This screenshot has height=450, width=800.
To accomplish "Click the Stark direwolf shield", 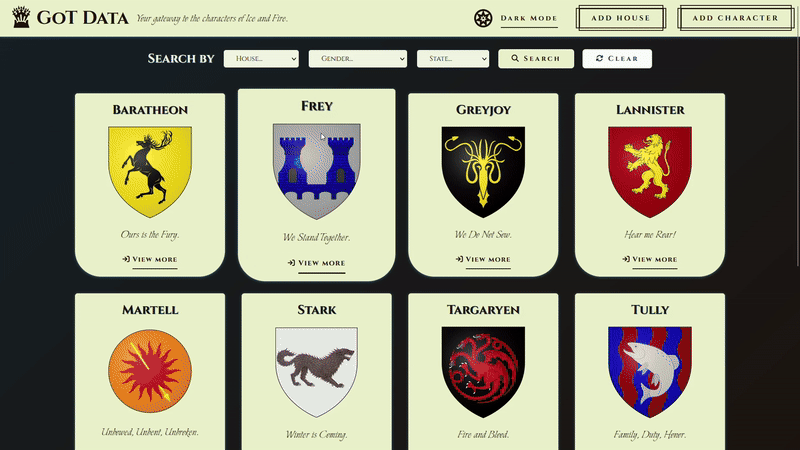I will coord(316,372).
